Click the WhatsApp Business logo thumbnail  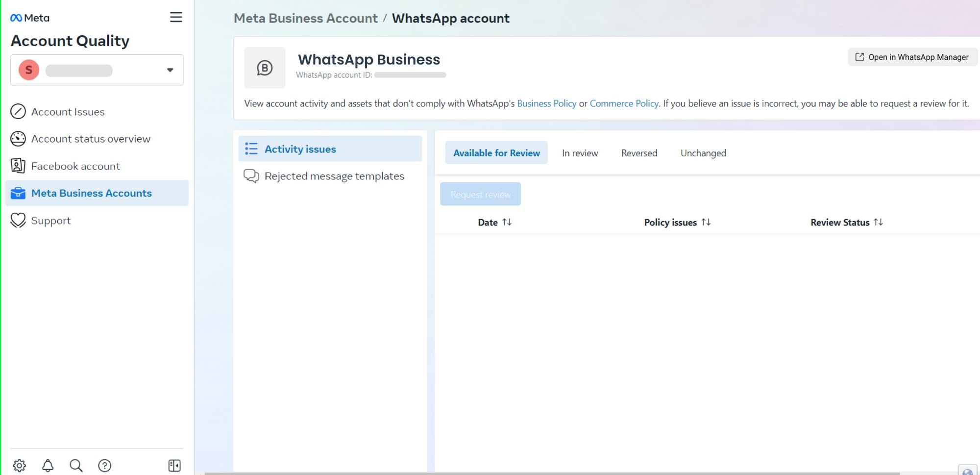pos(265,68)
